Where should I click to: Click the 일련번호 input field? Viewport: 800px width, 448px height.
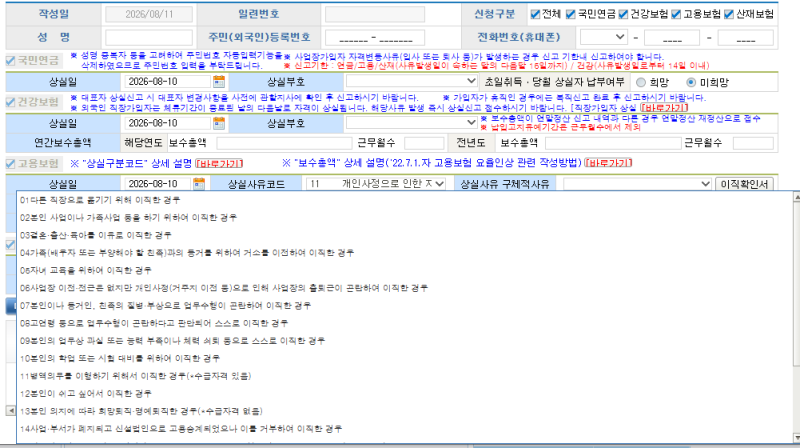click(x=374, y=14)
